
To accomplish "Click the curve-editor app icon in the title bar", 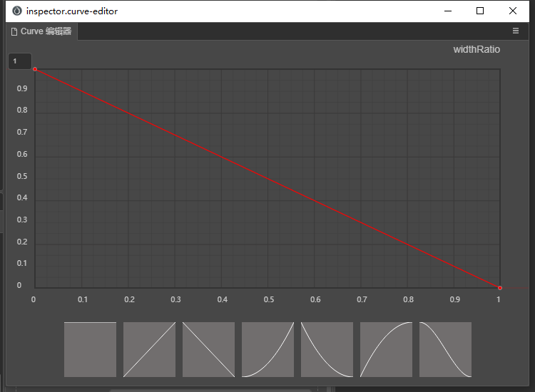I will pos(16,11).
